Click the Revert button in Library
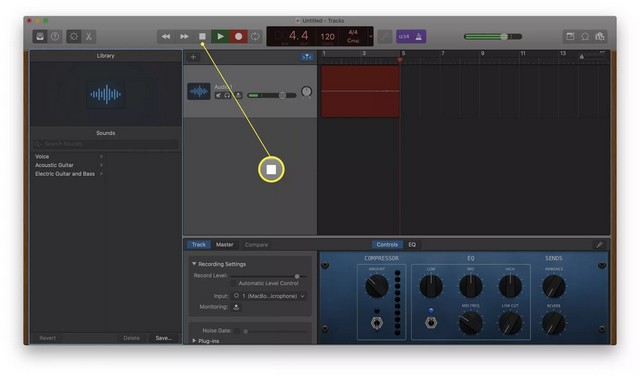This screenshot has width=640, height=376. (x=48, y=338)
